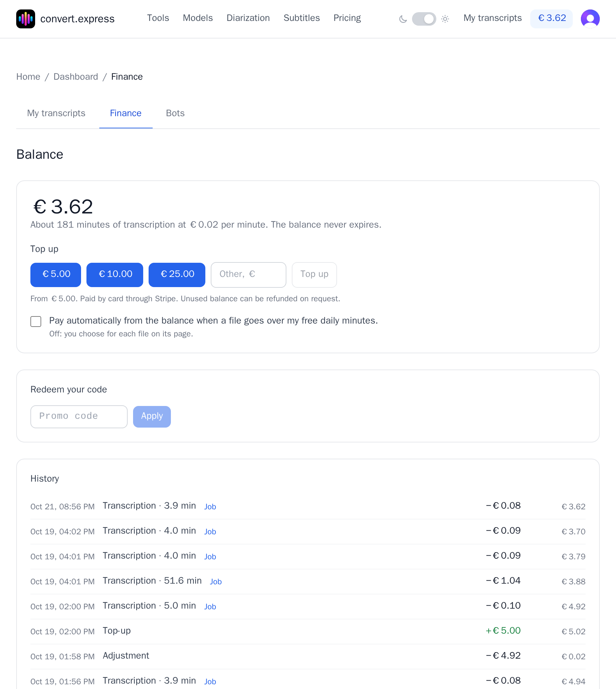Click the sun light-mode icon
Viewport: 616px width, 689px height.
(x=445, y=19)
